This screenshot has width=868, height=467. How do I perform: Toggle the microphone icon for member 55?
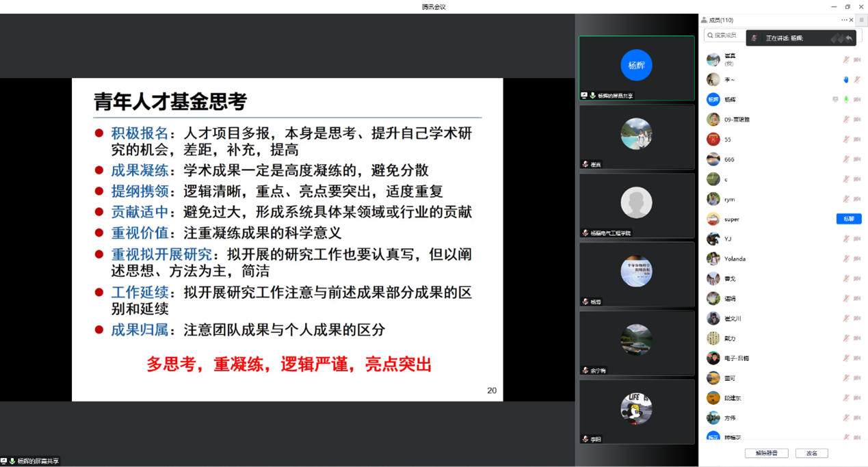(x=846, y=139)
